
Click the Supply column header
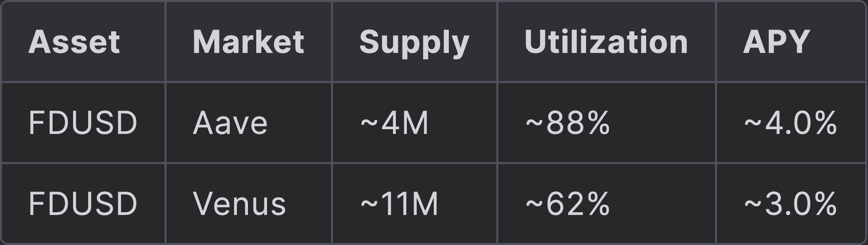(414, 42)
